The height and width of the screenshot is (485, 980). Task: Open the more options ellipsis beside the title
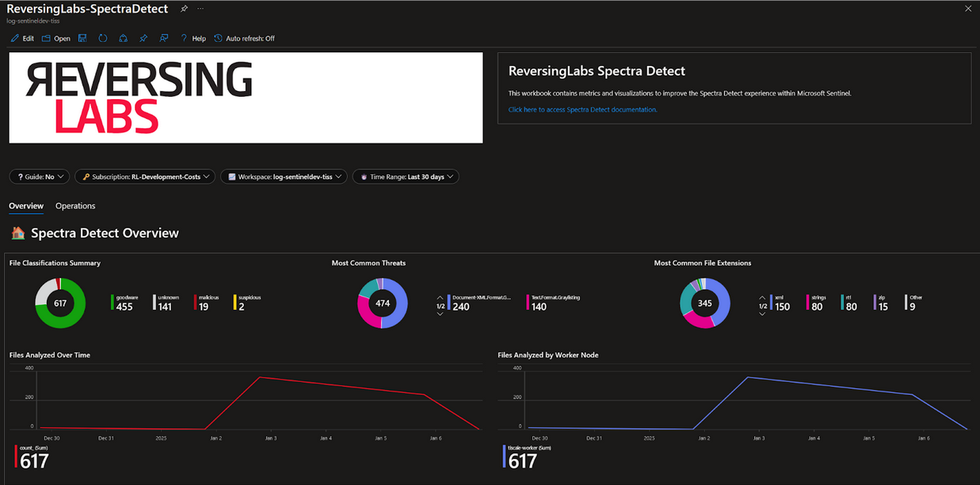pyautogui.click(x=200, y=9)
